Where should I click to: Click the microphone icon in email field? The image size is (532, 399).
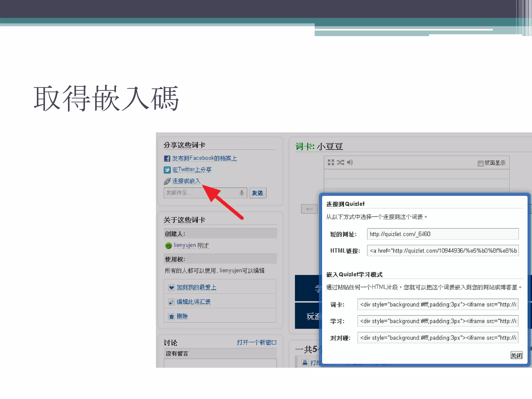pos(242,193)
